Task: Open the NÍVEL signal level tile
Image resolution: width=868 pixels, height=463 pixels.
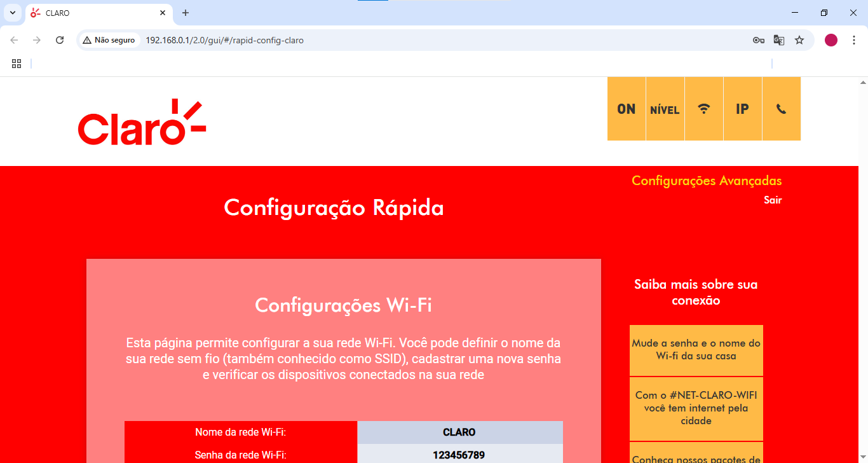Action: (665, 109)
